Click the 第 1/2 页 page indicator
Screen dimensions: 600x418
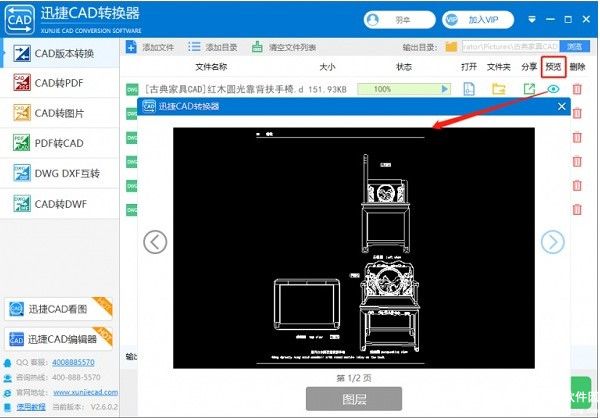tap(354, 378)
